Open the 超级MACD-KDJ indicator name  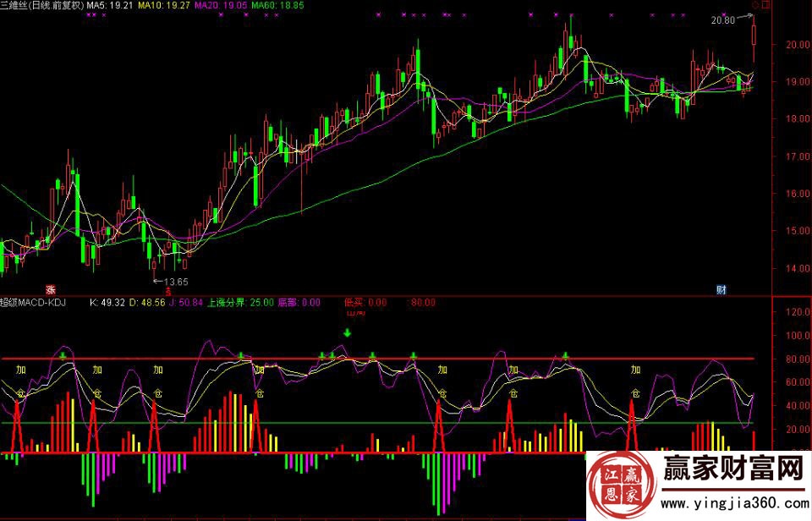pyautogui.click(x=33, y=302)
